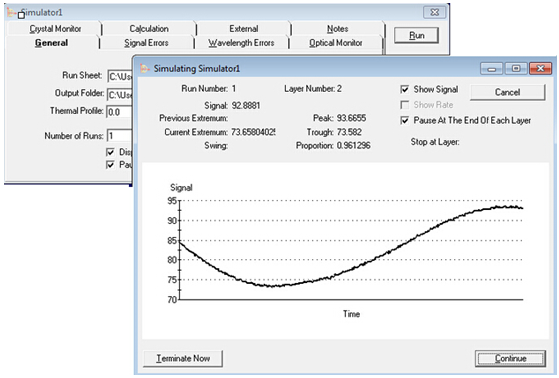Maximize the Simulating Simulator1 dialog
The image size is (559, 378).
516,68
